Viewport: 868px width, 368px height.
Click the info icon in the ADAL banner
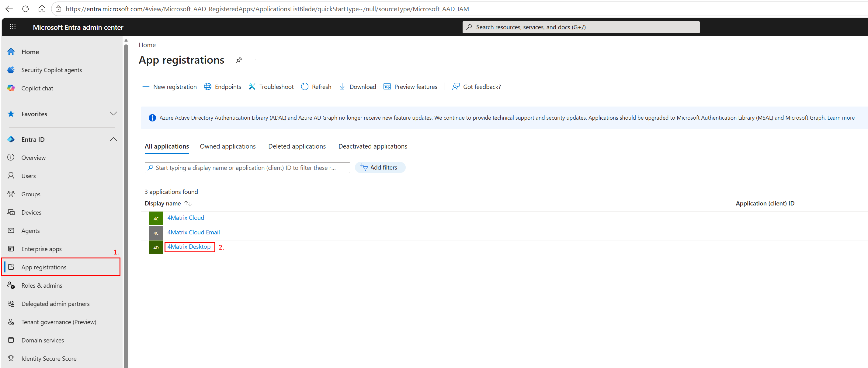point(152,118)
